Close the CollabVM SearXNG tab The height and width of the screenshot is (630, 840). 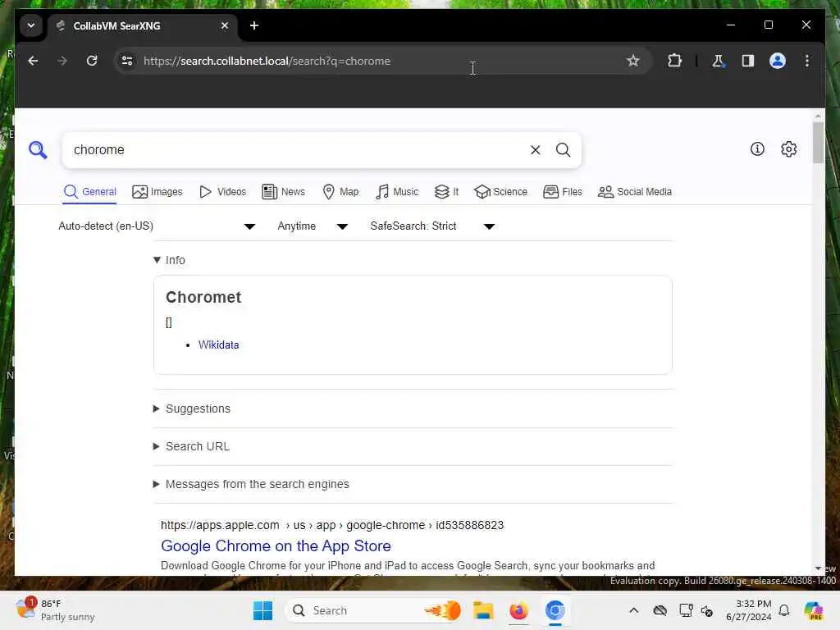pos(225,25)
